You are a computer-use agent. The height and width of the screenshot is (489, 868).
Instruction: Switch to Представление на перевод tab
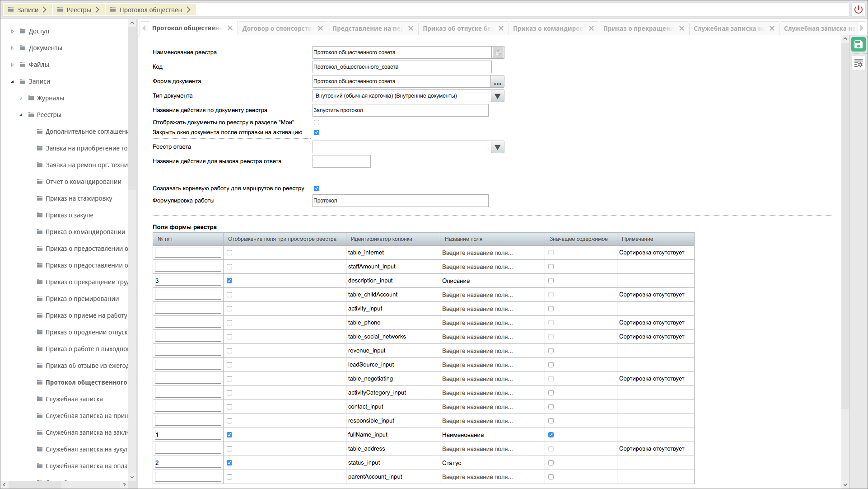[367, 28]
